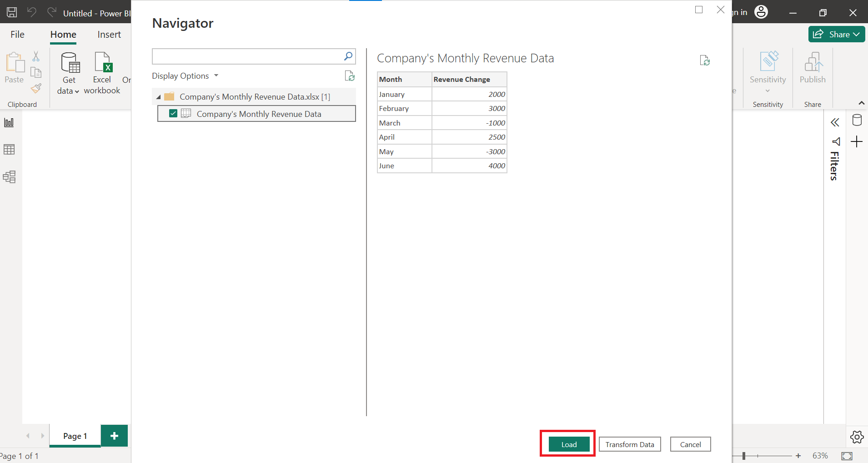Viewport: 868px width, 463px height.
Task: Click the Filters funnel icon
Action: [x=836, y=141]
